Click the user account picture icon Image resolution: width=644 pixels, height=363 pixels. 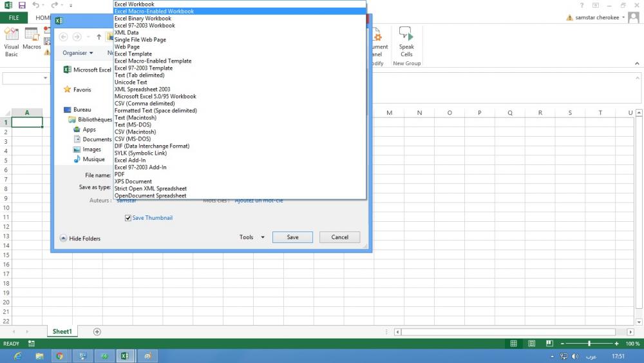[x=634, y=17]
